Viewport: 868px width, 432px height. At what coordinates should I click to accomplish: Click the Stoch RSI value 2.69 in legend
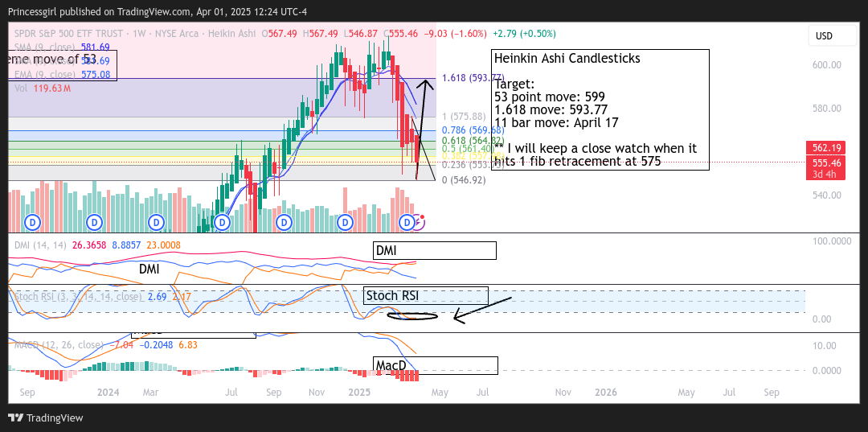click(158, 296)
